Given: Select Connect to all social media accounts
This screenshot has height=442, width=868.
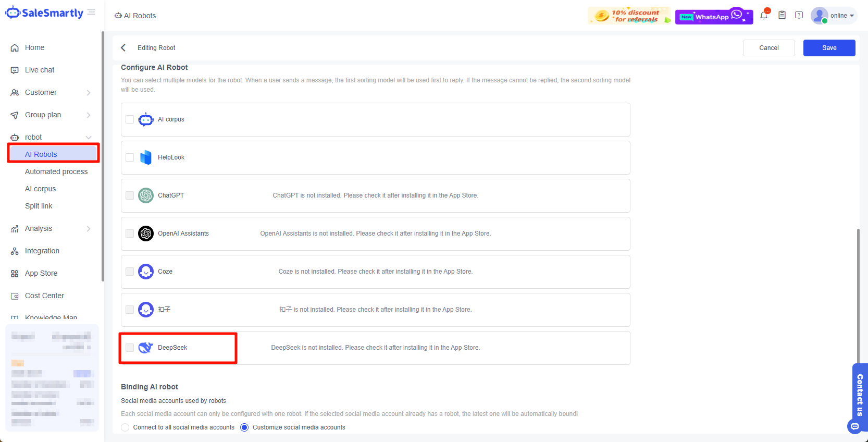Looking at the screenshot, I should (x=125, y=427).
